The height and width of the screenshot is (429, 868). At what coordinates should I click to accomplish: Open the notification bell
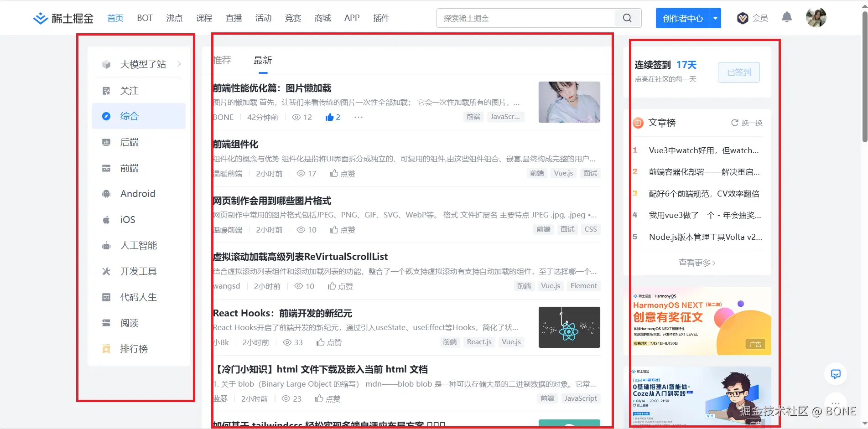click(x=786, y=16)
